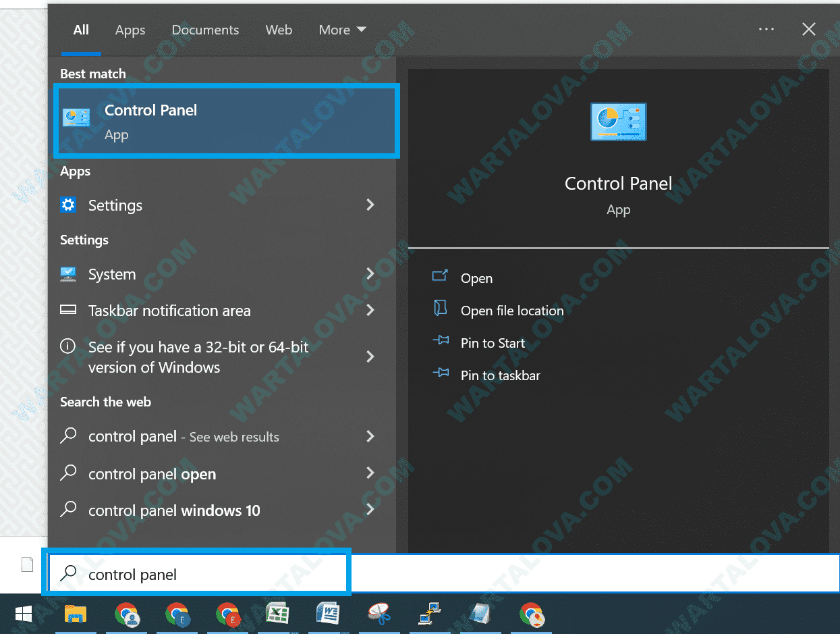Open the More filter dropdown
This screenshot has height=634, width=840.
tap(341, 30)
